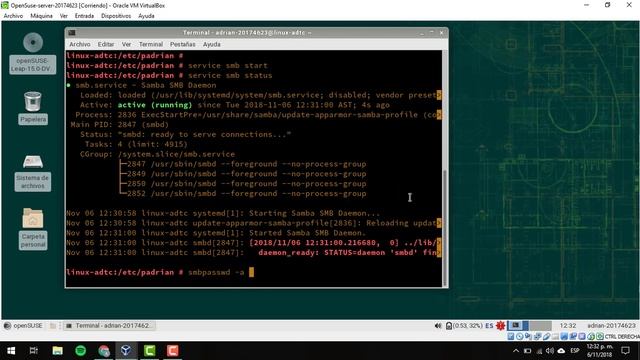Open Spotify from Windows taskbar
The image size is (640, 360).
(80, 351)
